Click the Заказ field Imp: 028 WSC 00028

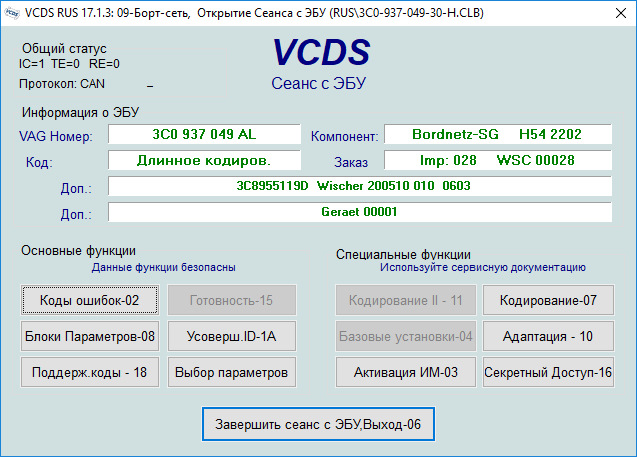[498, 160]
